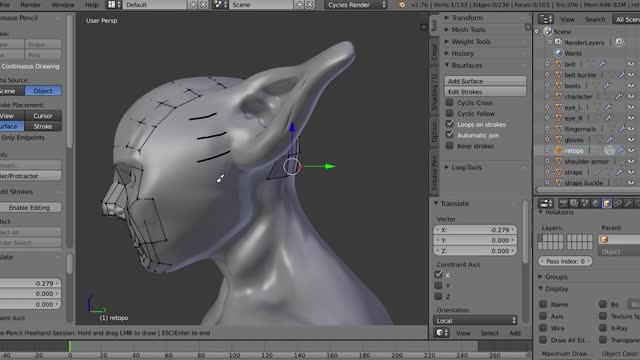Select Object as grease pencil data source

pos(43,91)
